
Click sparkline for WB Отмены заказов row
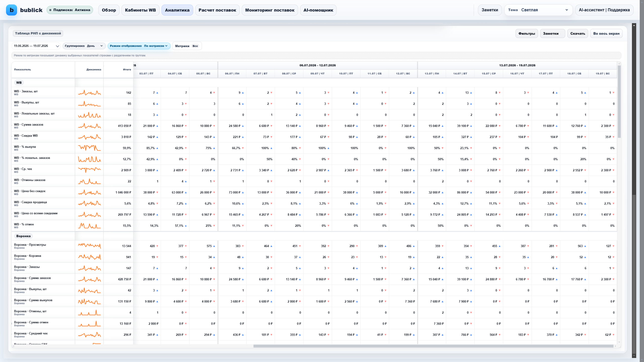click(89, 181)
